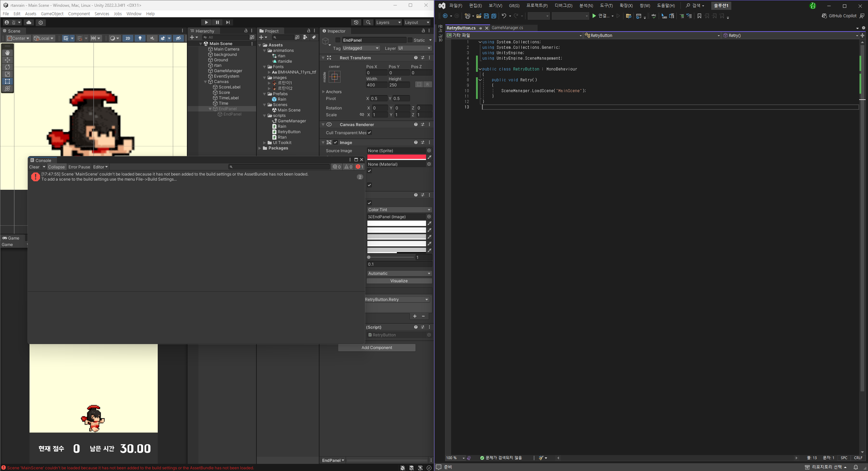Maximize the Console window
This screenshot has width=868, height=471.
coord(356,160)
